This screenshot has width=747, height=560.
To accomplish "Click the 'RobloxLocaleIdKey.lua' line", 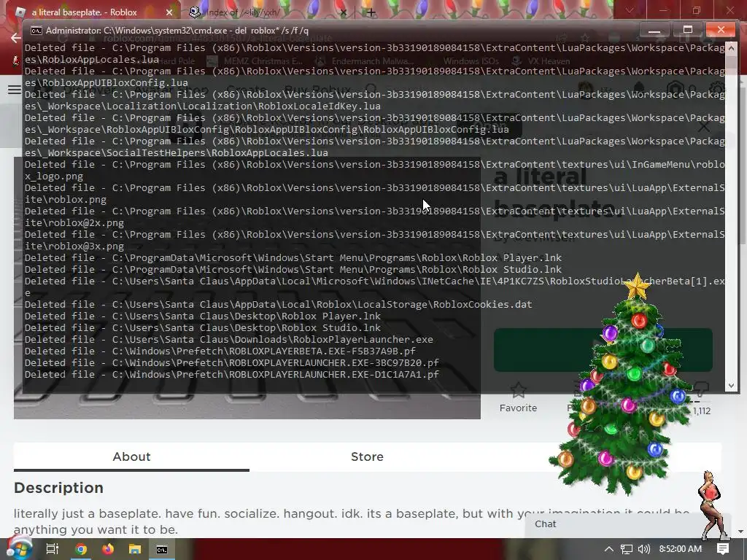I will coord(203,106).
